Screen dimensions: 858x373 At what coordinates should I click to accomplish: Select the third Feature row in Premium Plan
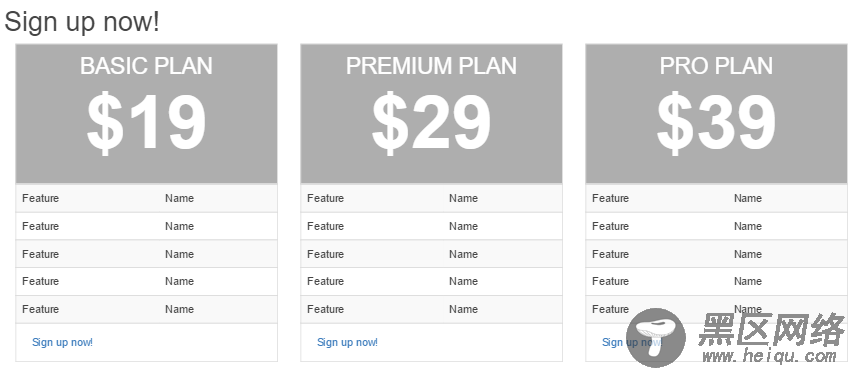point(431,254)
